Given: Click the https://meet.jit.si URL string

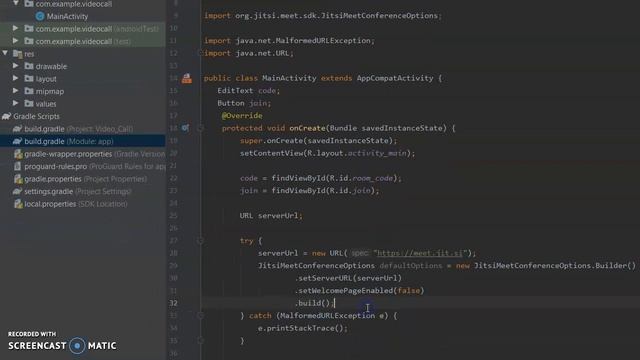Looking at the screenshot, I should 420,253.
